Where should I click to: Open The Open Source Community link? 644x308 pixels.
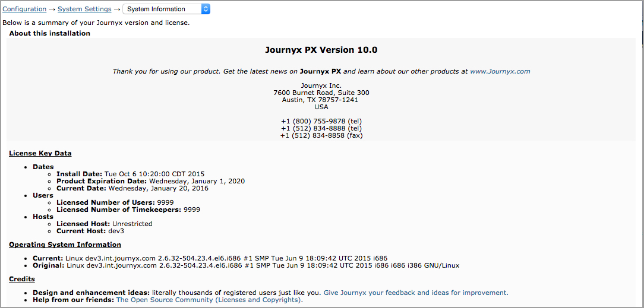click(x=210, y=300)
